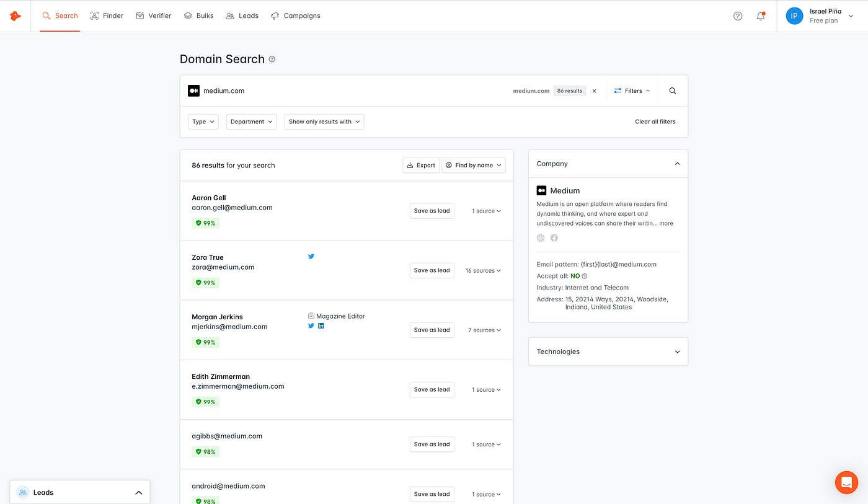The width and height of the screenshot is (868, 504).
Task: Open Morgan Jerkins' Twitter icon
Action: click(x=311, y=325)
